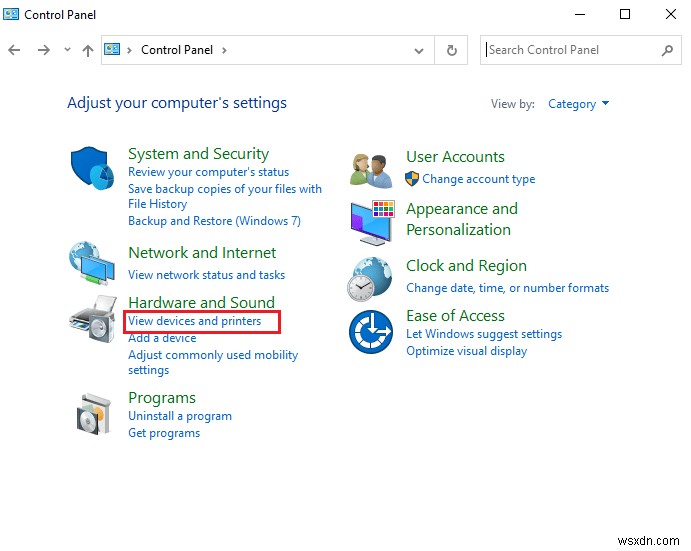Expand the address bar history dropdown
The width and height of the screenshot is (691, 551).
tap(419, 51)
